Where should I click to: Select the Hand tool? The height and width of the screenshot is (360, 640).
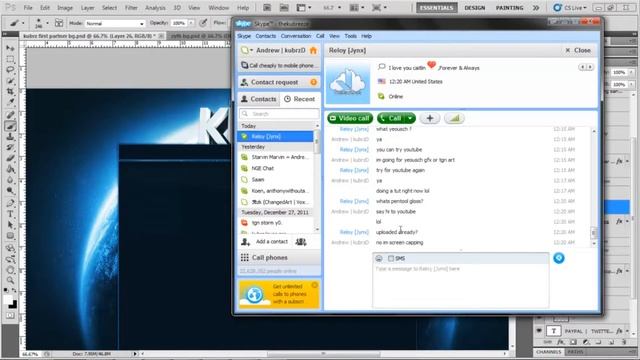click(10, 270)
